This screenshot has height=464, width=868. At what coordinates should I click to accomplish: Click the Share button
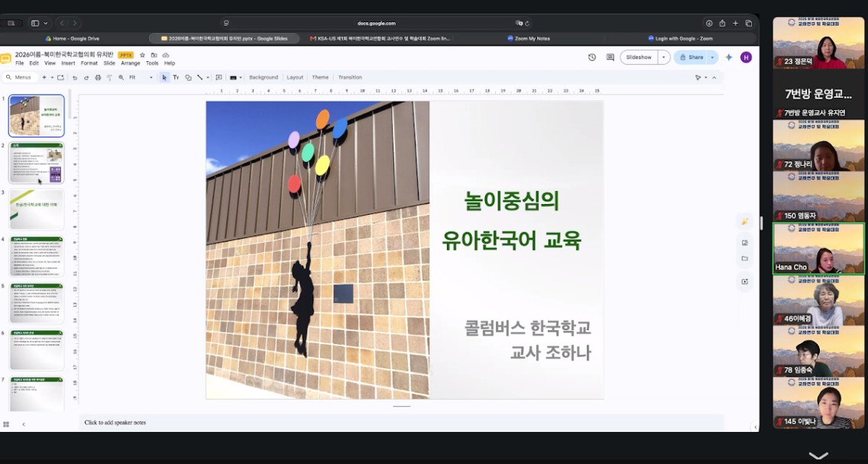coord(691,57)
